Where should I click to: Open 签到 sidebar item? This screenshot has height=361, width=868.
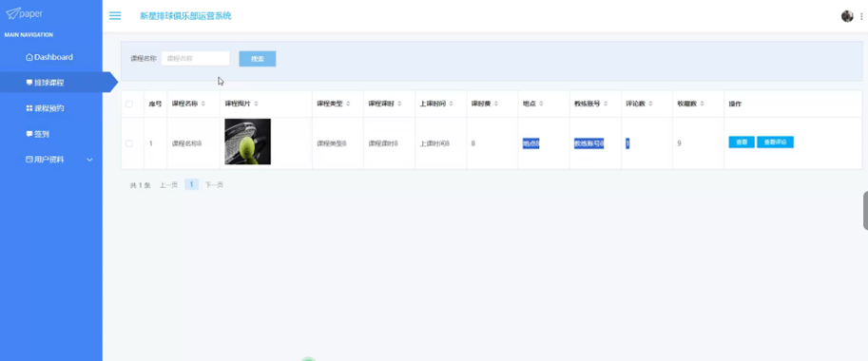pos(51,134)
